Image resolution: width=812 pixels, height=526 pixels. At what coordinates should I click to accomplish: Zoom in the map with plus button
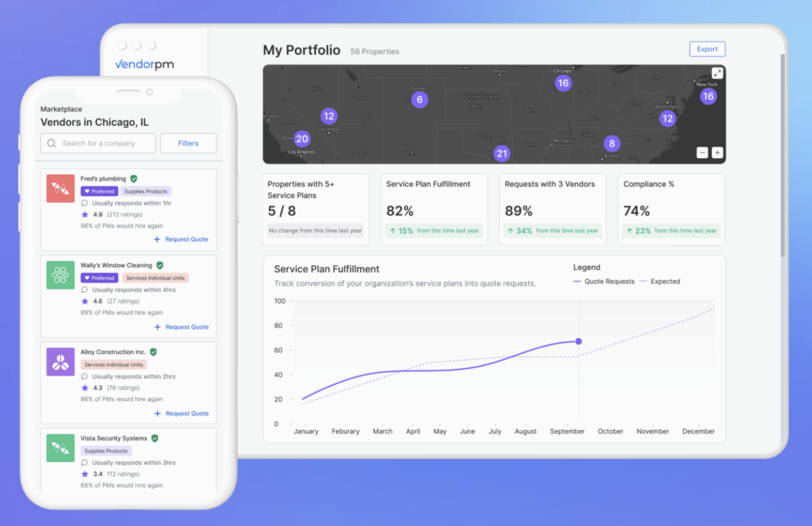pyautogui.click(x=717, y=152)
